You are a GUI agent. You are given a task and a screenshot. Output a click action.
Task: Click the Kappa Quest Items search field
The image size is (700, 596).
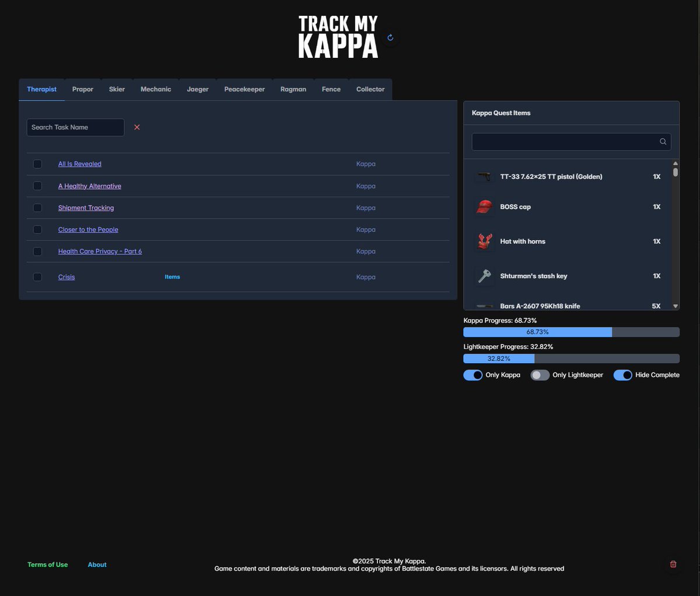(572, 142)
